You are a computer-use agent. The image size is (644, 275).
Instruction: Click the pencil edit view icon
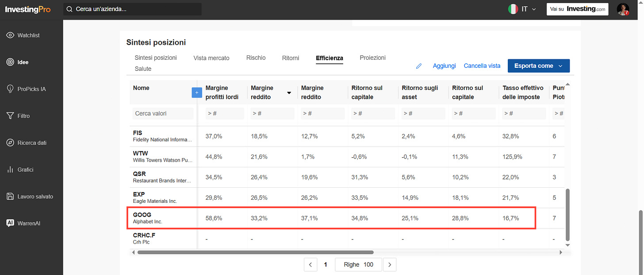coord(419,66)
